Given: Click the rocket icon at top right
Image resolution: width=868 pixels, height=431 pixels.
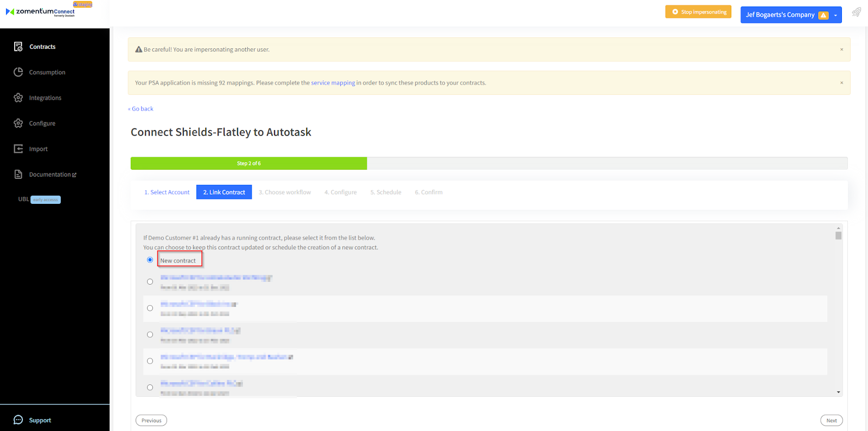Looking at the screenshot, I should tap(857, 12).
